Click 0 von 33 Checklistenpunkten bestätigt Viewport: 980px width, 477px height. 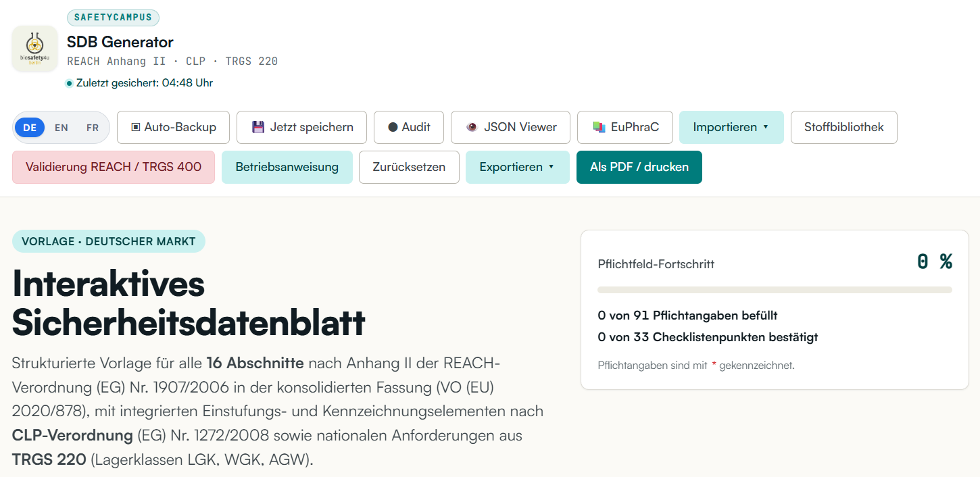tap(708, 337)
